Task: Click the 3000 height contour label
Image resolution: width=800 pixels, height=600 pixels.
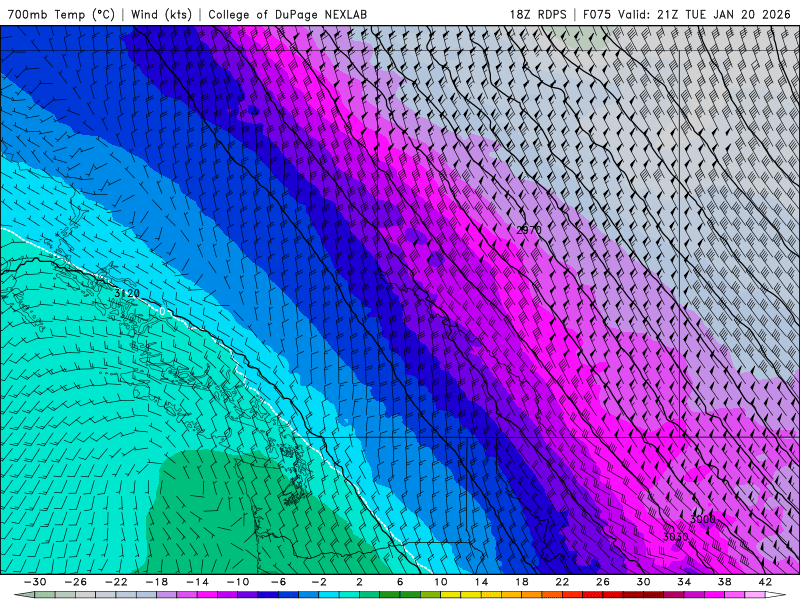Action: pyautogui.click(x=703, y=519)
